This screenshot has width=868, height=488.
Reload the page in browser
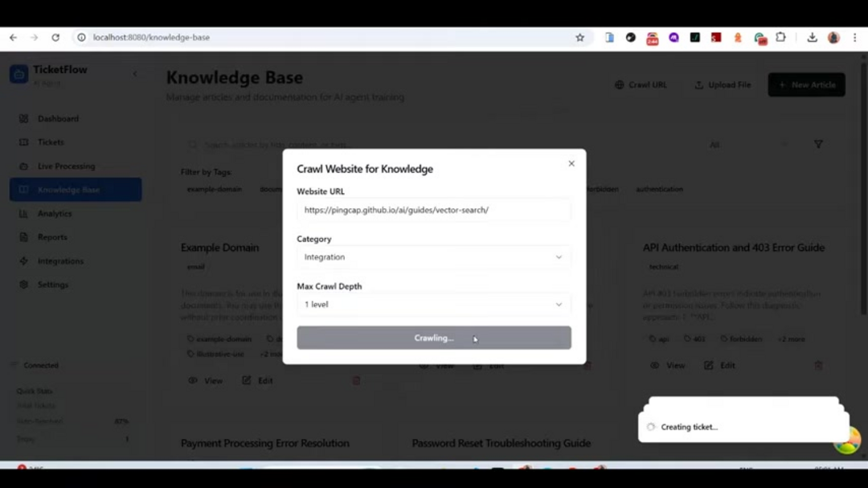click(55, 38)
